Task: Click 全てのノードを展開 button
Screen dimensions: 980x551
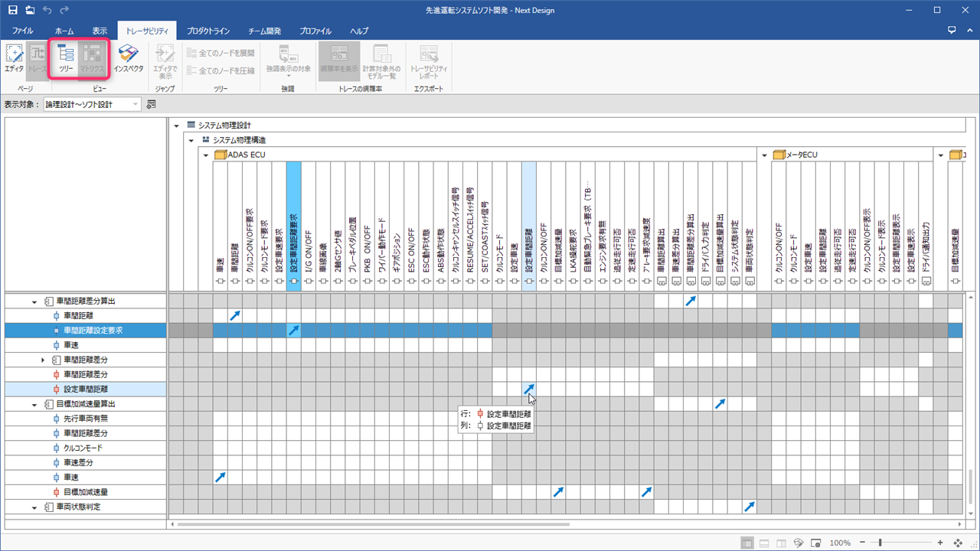Action: click(x=220, y=53)
